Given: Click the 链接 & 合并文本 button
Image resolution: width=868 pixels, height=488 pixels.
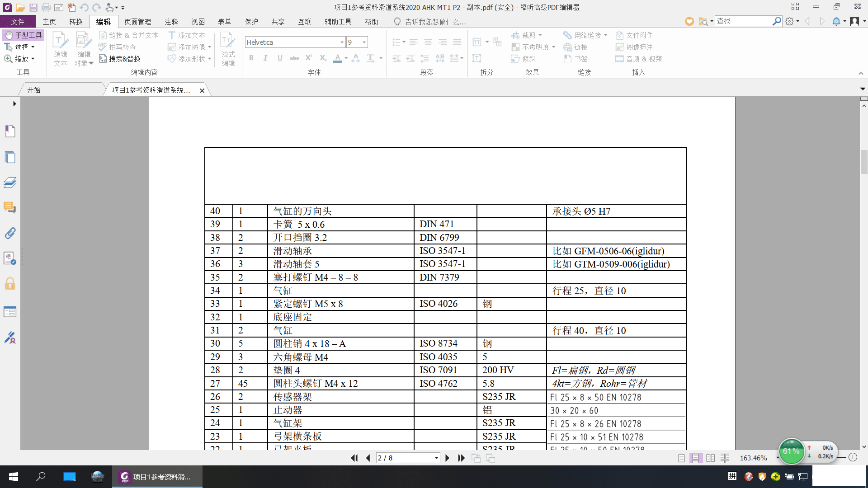Looking at the screenshot, I should tap(129, 35).
